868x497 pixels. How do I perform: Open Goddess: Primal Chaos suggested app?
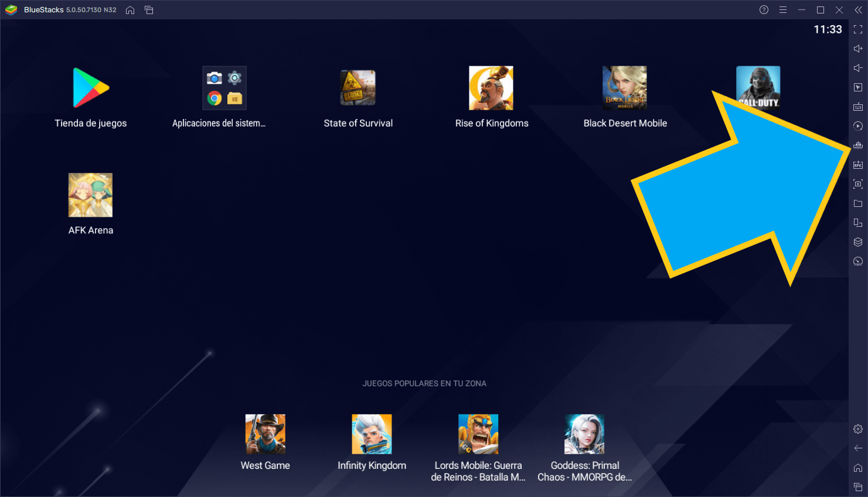pos(584,434)
